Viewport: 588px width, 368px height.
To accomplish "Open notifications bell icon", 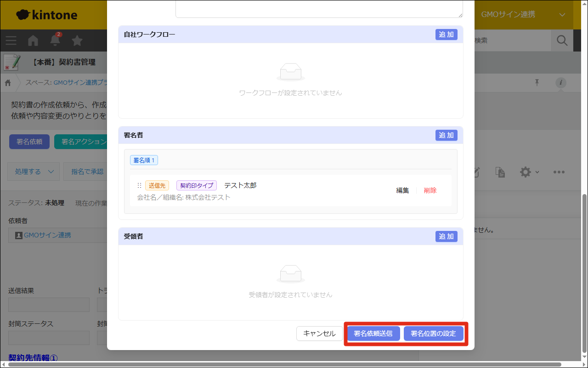I will pyautogui.click(x=55, y=40).
